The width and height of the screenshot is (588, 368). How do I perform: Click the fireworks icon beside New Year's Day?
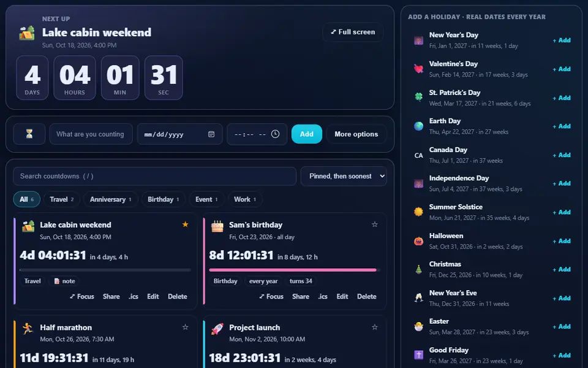click(418, 40)
